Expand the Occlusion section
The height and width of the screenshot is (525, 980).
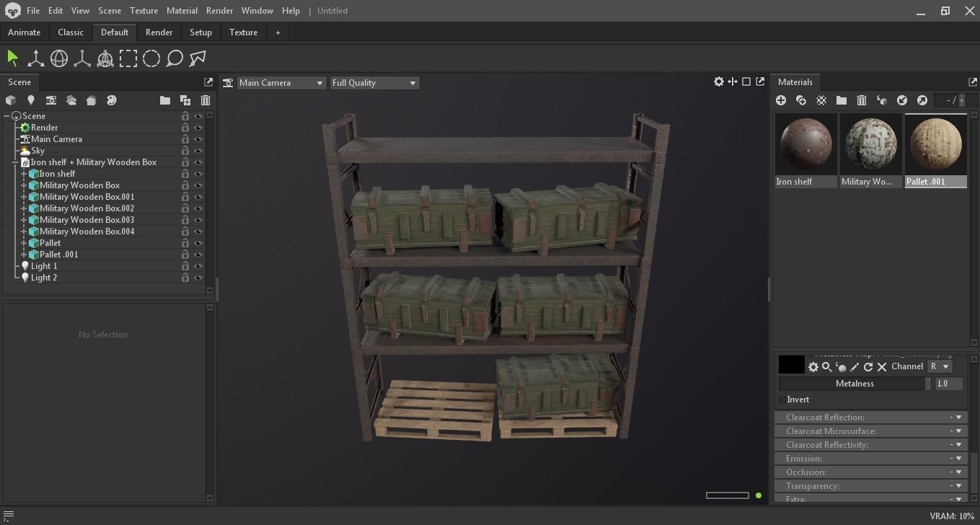871,472
